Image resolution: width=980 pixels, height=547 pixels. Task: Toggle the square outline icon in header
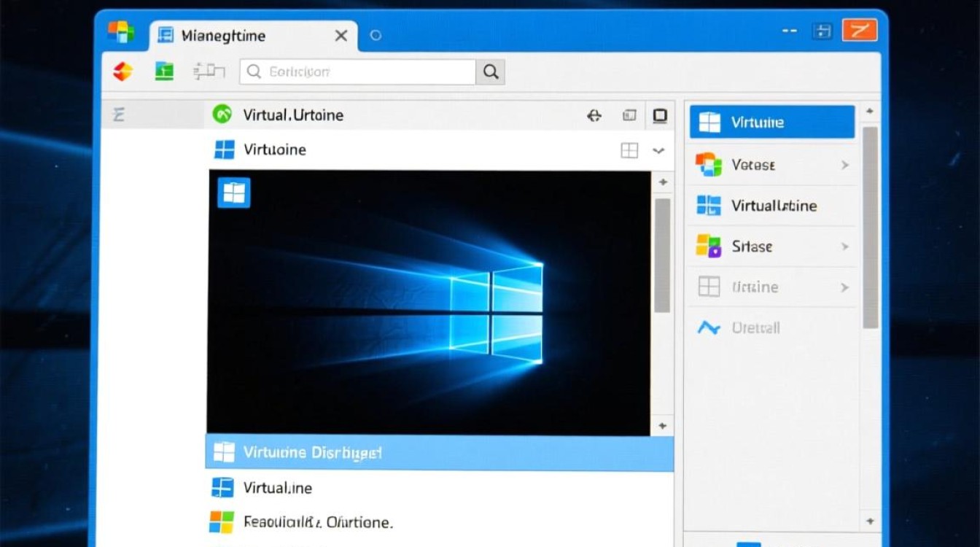point(660,115)
